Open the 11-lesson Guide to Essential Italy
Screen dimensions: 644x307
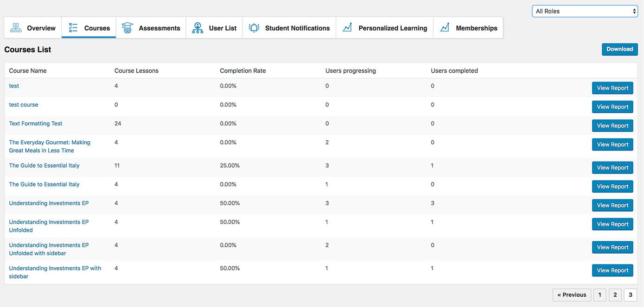point(44,165)
